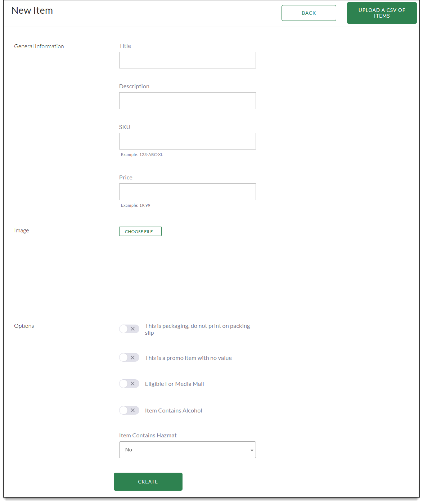The height and width of the screenshot is (504, 423).
Task: Focus the Description text box
Action: click(187, 101)
